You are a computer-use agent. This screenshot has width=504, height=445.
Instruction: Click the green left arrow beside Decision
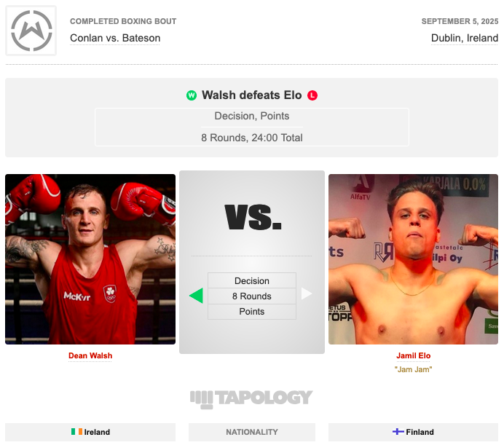pos(196,296)
